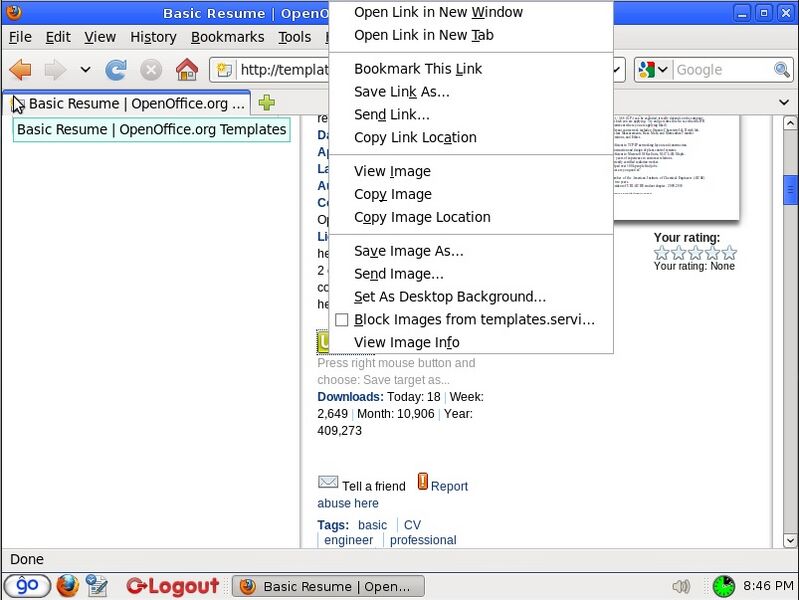Image resolution: width=799 pixels, height=600 pixels.
Task: Open the Google search engine selector dropdown
Action: pos(653,69)
